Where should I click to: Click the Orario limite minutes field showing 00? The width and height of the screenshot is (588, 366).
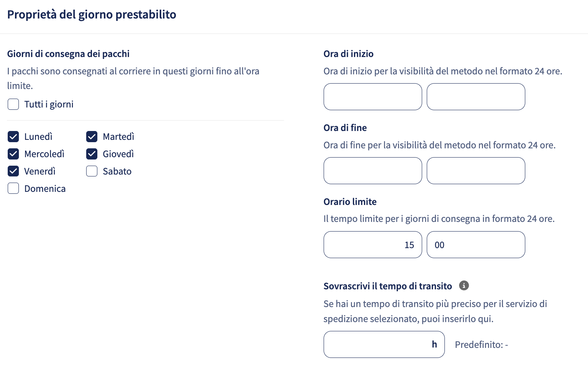click(x=476, y=245)
